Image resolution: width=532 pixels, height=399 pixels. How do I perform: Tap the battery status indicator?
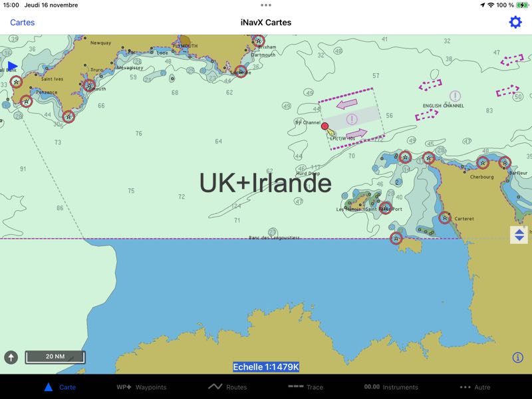[522, 5]
